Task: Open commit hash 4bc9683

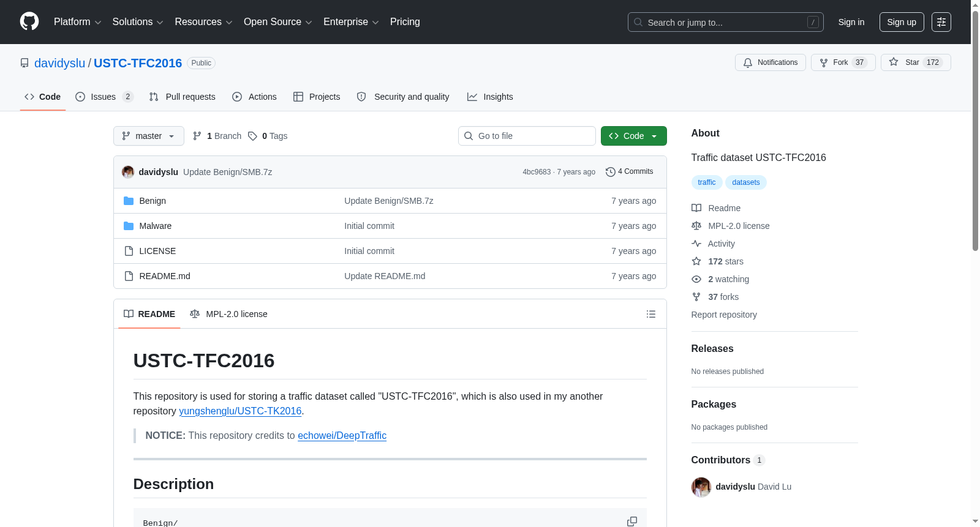Action: [537, 172]
